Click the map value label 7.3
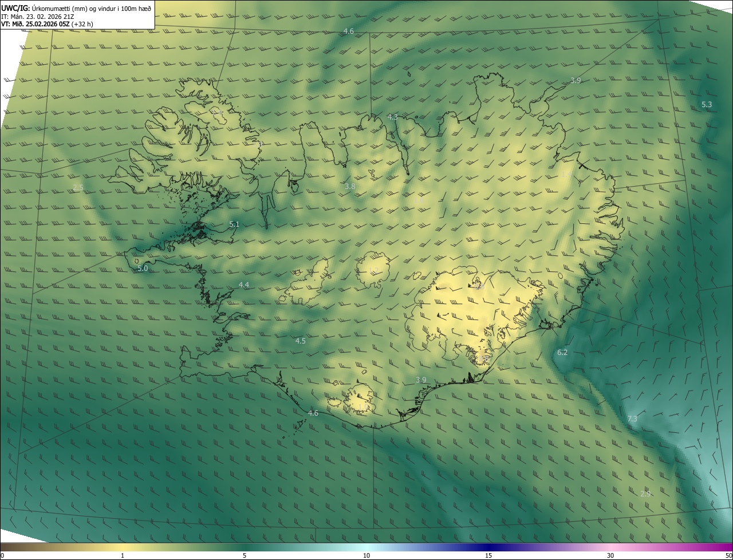Screen dimensions: 733x560 (632, 419)
